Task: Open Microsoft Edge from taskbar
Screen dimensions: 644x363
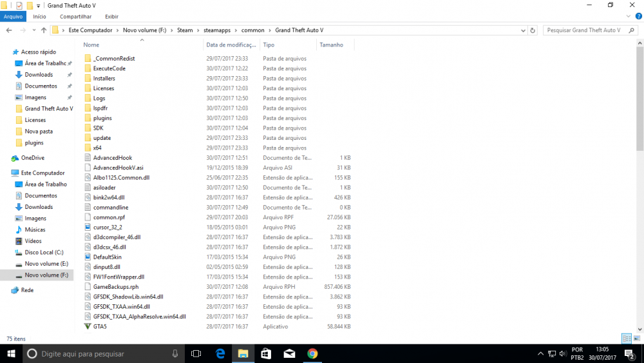Action: (220, 353)
